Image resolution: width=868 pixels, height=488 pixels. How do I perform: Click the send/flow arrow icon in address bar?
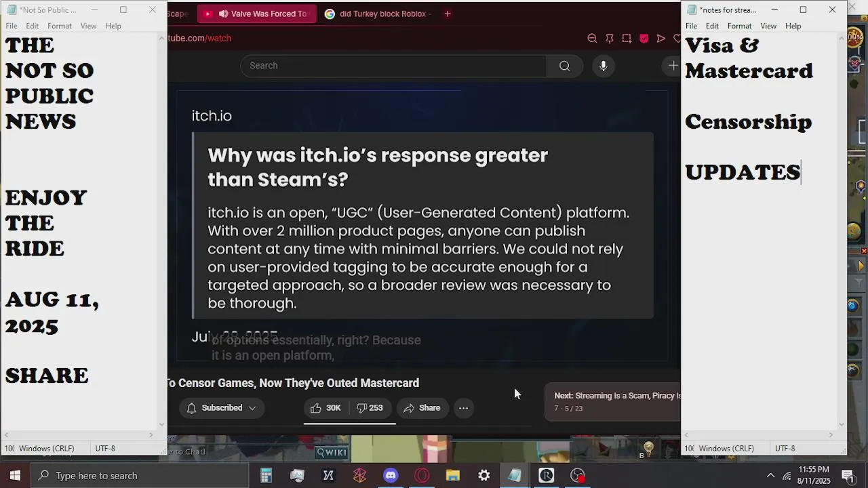click(661, 39)
